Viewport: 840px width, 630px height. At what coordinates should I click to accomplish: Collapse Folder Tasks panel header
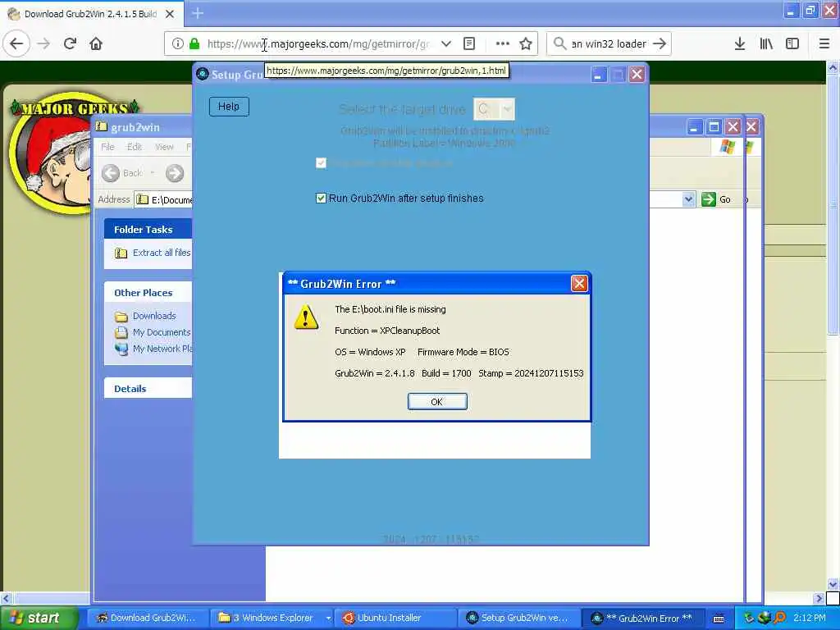pyautogui.click(x=148, y=230)
